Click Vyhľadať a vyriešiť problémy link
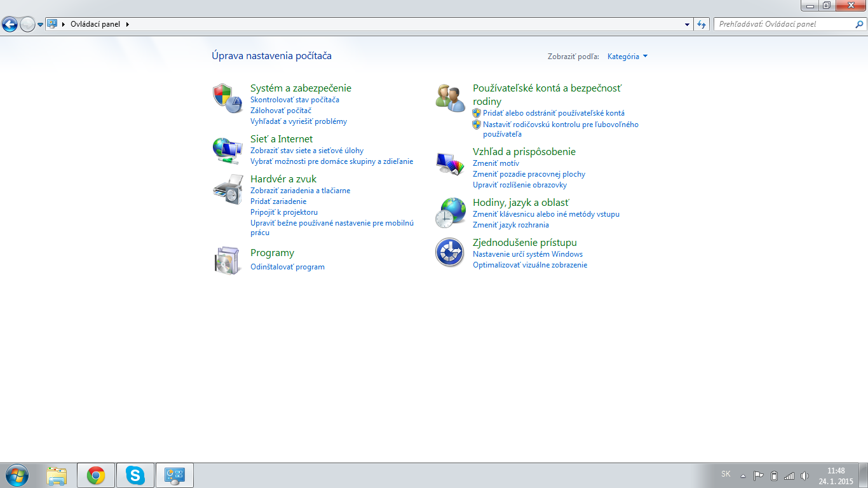The height and width of the screenshot is (488, 868). [x=299, y=121]
